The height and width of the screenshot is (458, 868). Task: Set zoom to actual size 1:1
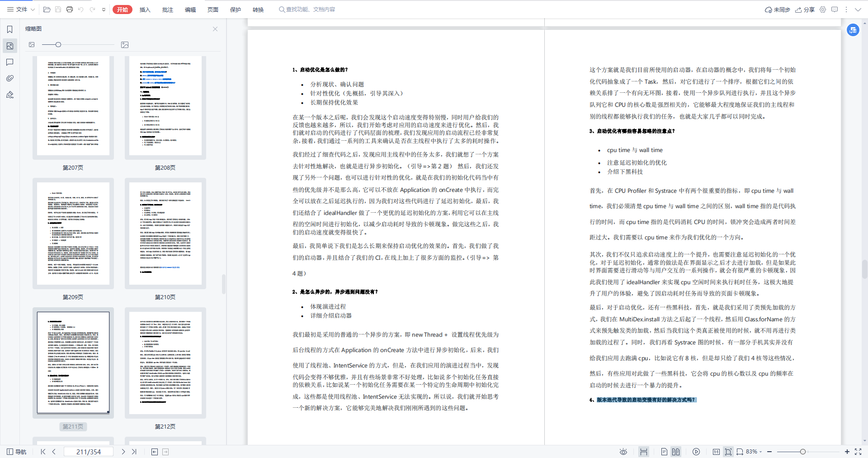point(716,452)
